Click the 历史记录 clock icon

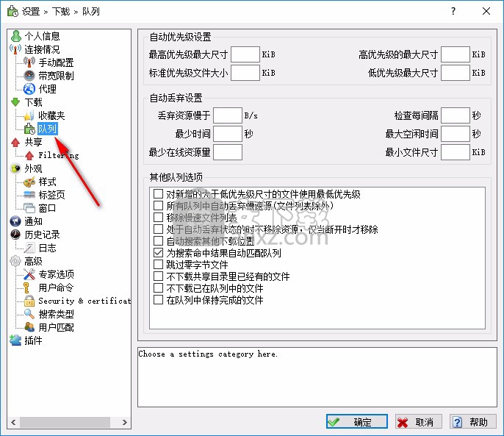[x=15, y=235]
